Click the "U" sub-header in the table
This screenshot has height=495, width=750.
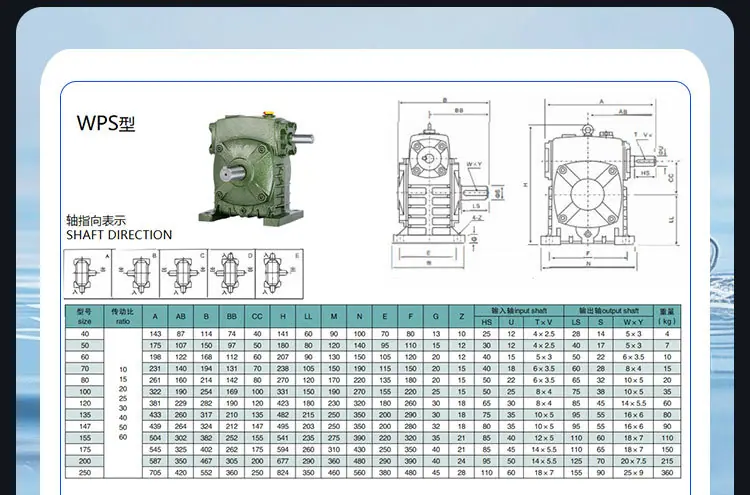coord(511,322)
